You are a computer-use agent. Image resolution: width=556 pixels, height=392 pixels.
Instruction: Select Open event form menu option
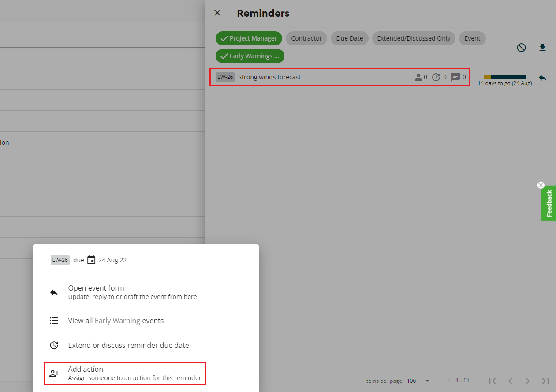132,292
